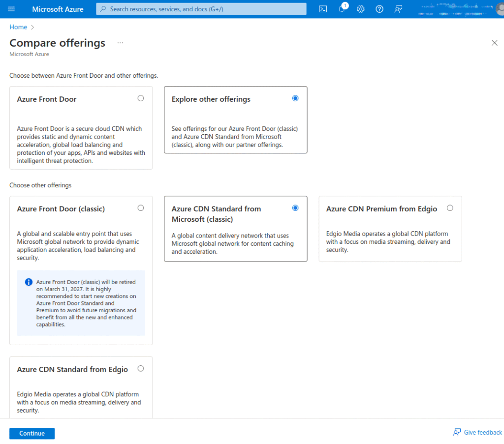The height and width of the screenshot is (444, 504).
Task: Click the Azure CDN Standard from Edgio heading
Action: point(72,370)
